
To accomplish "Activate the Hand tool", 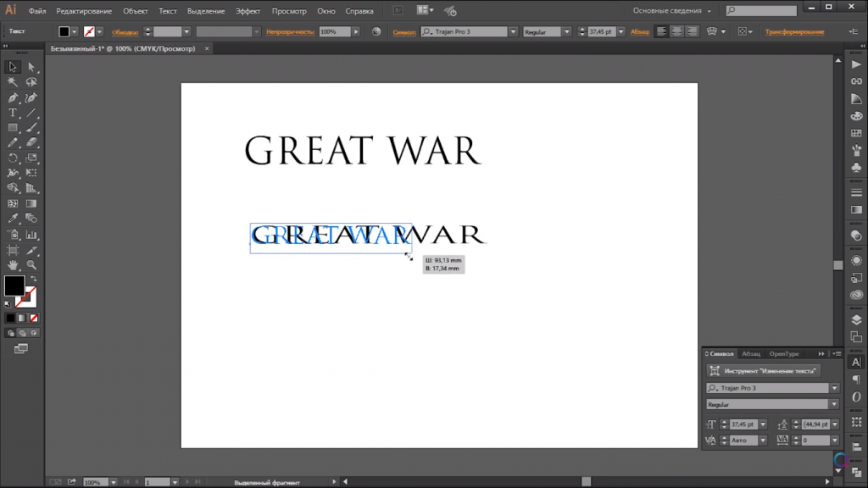I will coord(13,265).
